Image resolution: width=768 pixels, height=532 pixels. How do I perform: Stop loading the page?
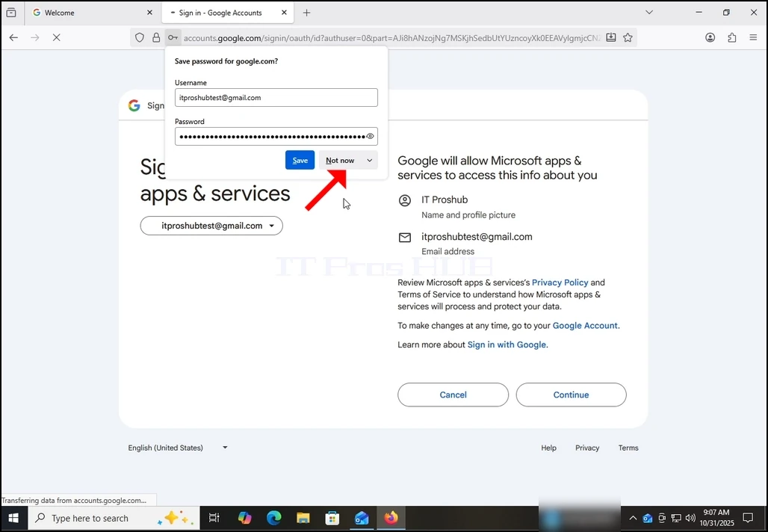pos(56,37)
